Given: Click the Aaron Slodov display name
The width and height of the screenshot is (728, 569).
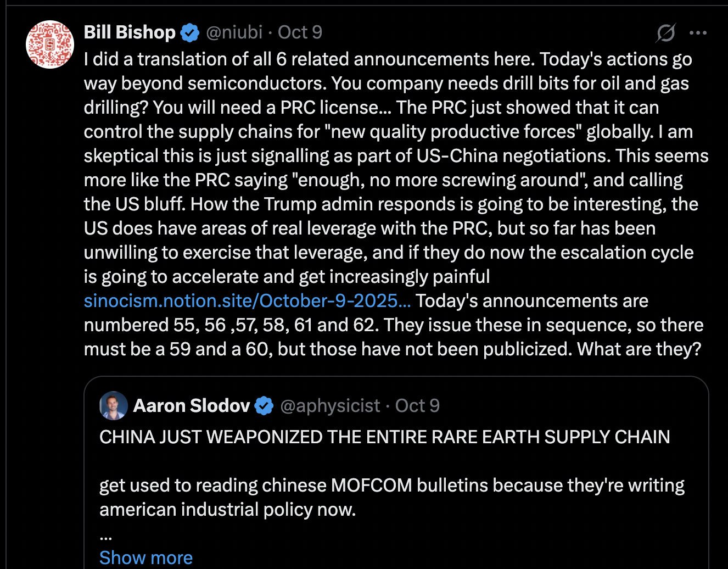Looking at the screenshot, I should click(x=191, y=406).
